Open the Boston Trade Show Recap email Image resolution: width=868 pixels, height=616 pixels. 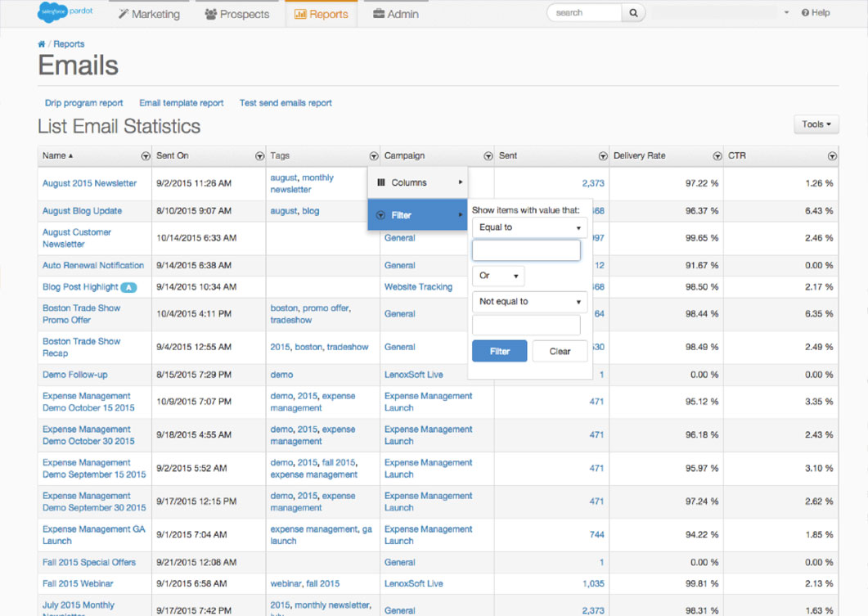(x=81, y=348)
